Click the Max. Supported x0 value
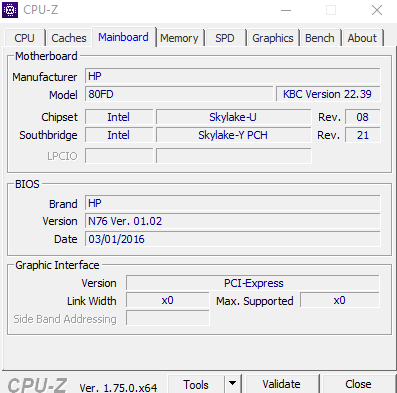 (x=340, y=300)
